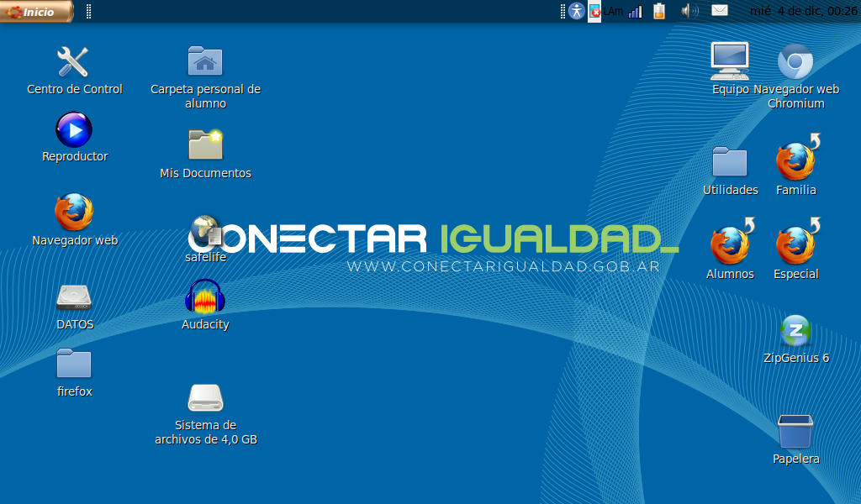Open Mis Documentos folder
The image size is (861, 504).
coord(205,144)
